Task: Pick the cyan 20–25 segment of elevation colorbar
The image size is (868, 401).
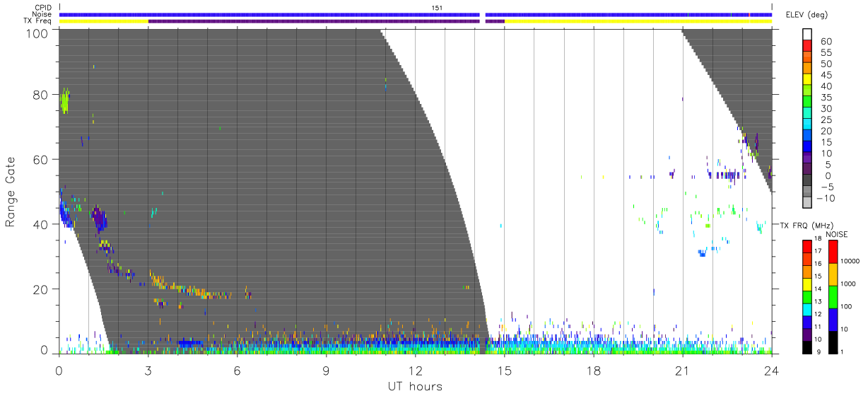Action: pos(807,125)
